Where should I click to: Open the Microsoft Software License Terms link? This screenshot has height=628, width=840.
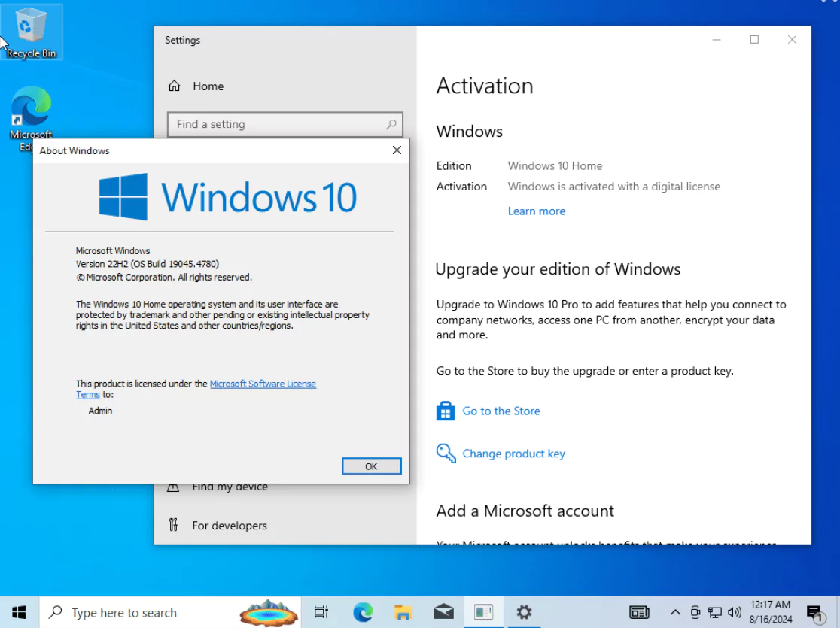pyautogui.click(x=263, y=383)
